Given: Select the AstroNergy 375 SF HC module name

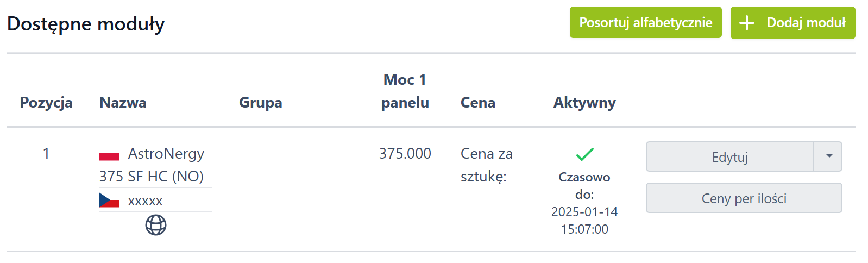Looking at the screenshot, I should [x=152, y=165].
